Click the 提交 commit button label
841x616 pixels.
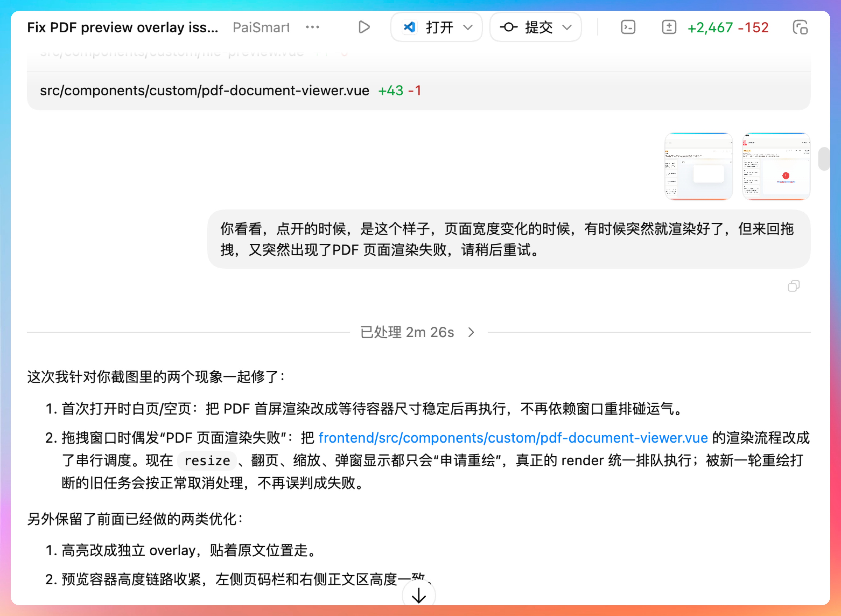click(539, 27)
